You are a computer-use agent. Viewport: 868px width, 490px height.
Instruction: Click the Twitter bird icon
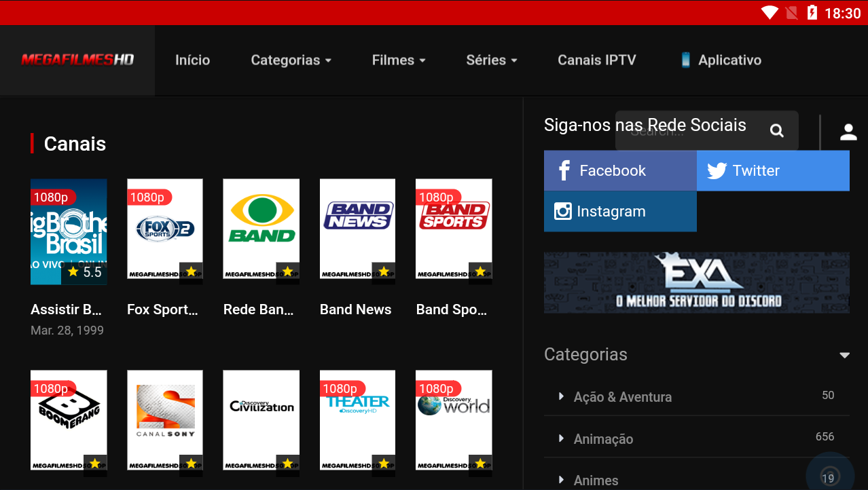point(717,170)
